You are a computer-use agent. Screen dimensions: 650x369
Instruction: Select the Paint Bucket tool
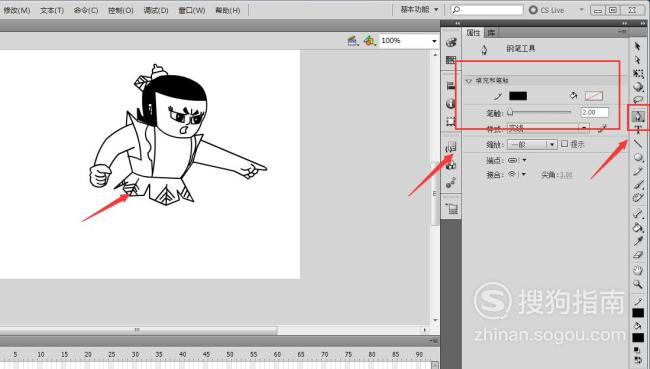coord(638,227)
